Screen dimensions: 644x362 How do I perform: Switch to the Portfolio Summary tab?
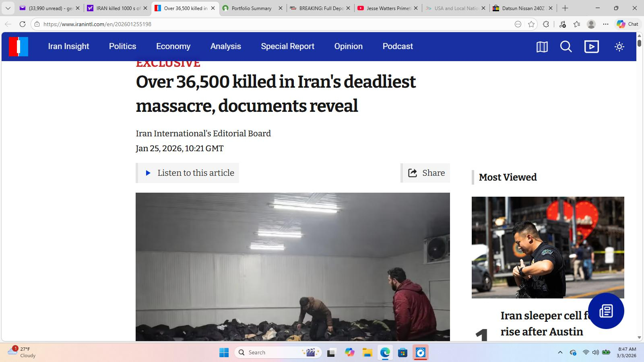pos(252,8)
